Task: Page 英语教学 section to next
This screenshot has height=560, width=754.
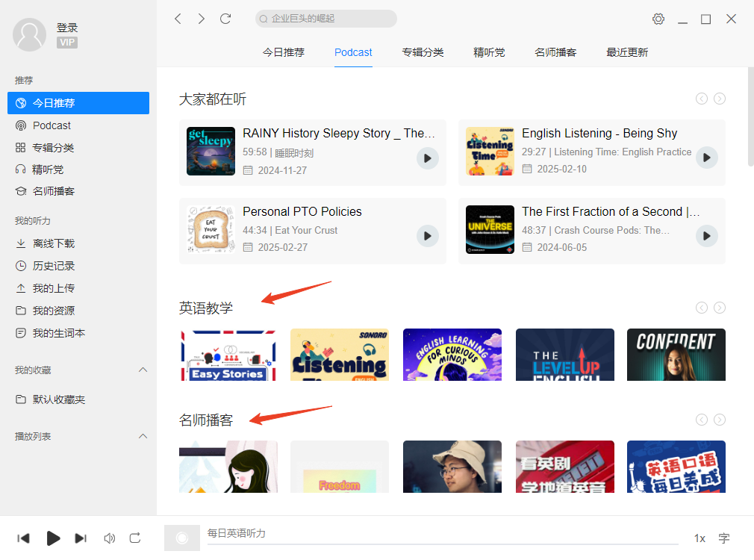Action: click(x=720, y=308)
